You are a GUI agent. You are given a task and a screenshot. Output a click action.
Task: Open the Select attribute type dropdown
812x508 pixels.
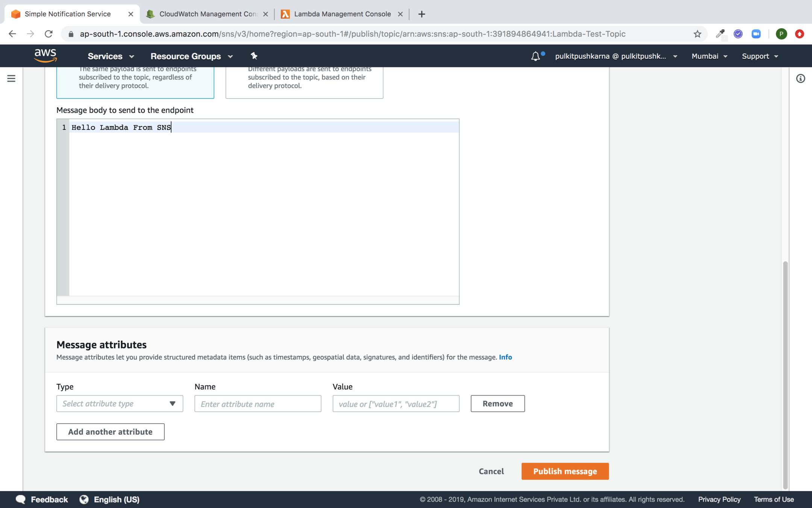click(x=120, y=403)
